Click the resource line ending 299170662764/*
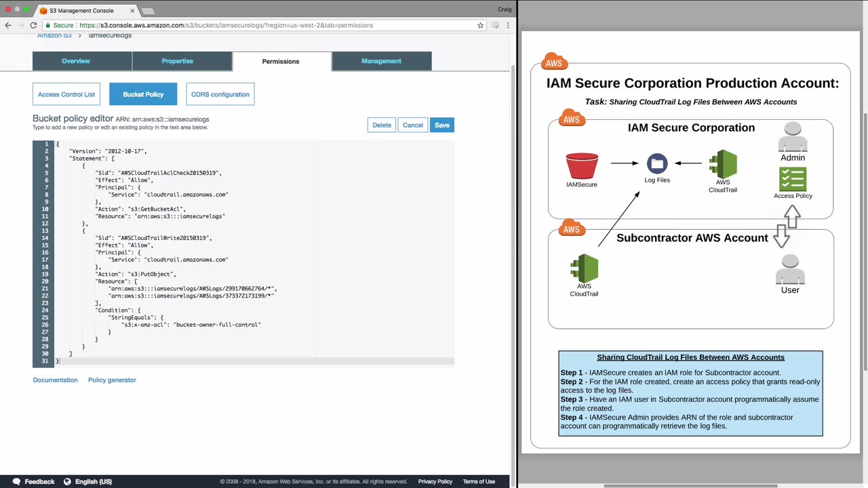The height and width of the screenshot is (488, 868). coord(193,289)
